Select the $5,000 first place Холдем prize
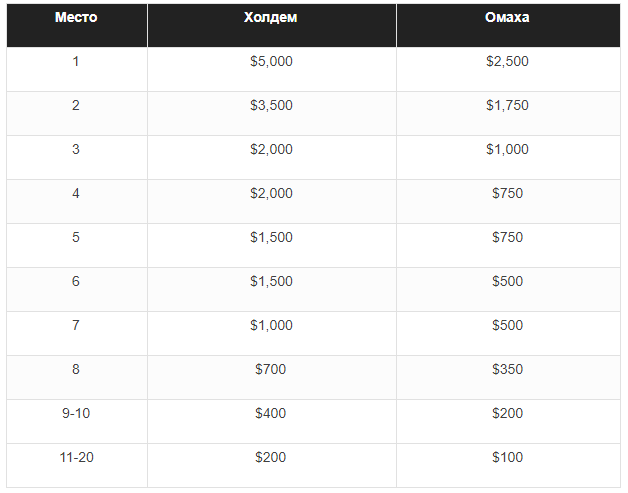The height and width of the screenshot is (493, 628). pyautogui.click(x=271, y=61)
